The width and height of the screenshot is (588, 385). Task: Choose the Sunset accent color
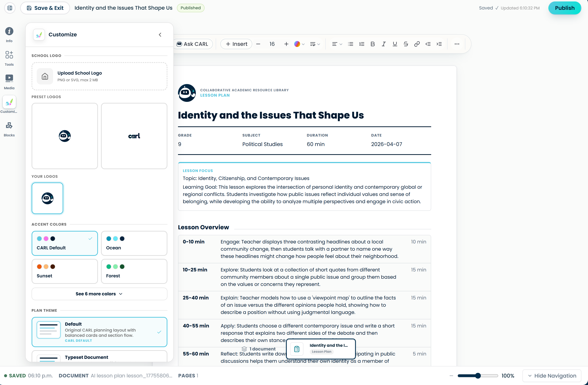[x=65, y=271]
